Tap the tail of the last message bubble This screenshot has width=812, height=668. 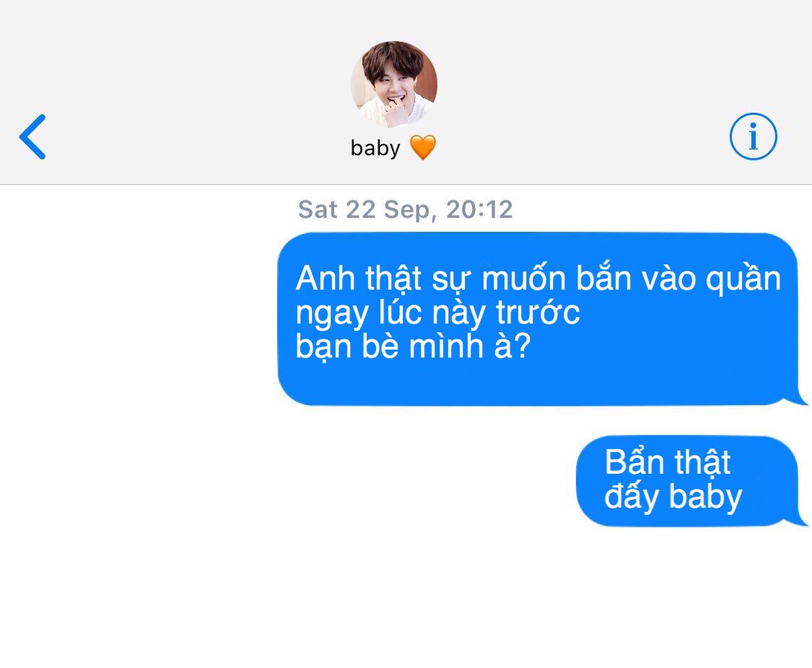tap(798, 520)
